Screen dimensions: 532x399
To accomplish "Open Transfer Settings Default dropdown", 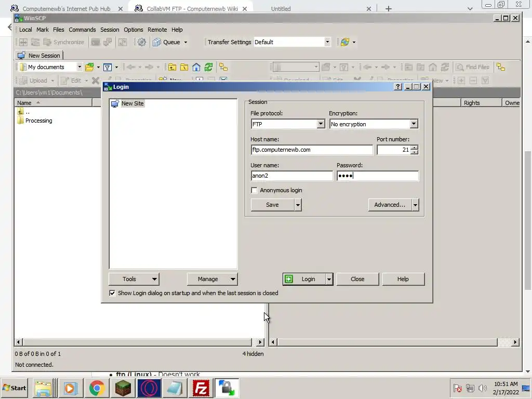I will click(327, 42).
